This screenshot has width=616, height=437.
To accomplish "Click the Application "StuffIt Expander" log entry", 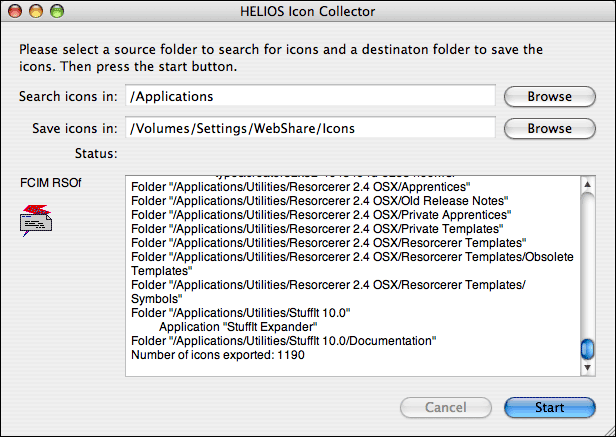I will [x=238, y=327].
